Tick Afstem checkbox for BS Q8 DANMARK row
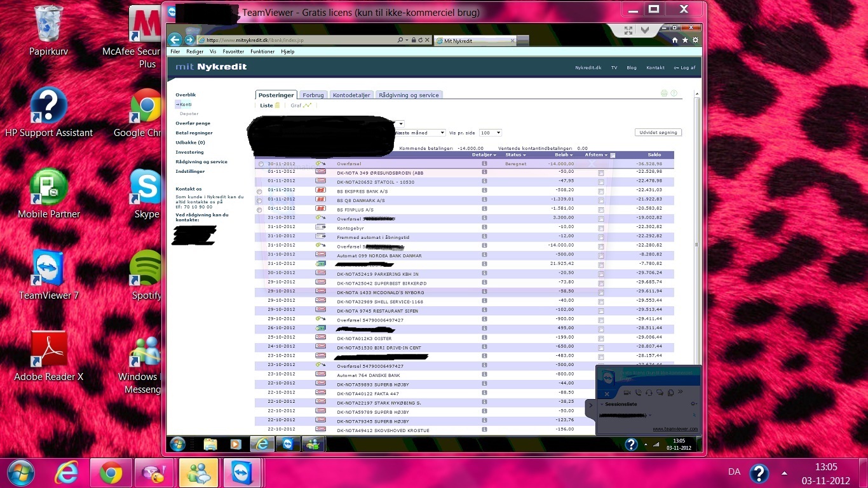Viewport: 868px width, 488px height. click(600, 200)
